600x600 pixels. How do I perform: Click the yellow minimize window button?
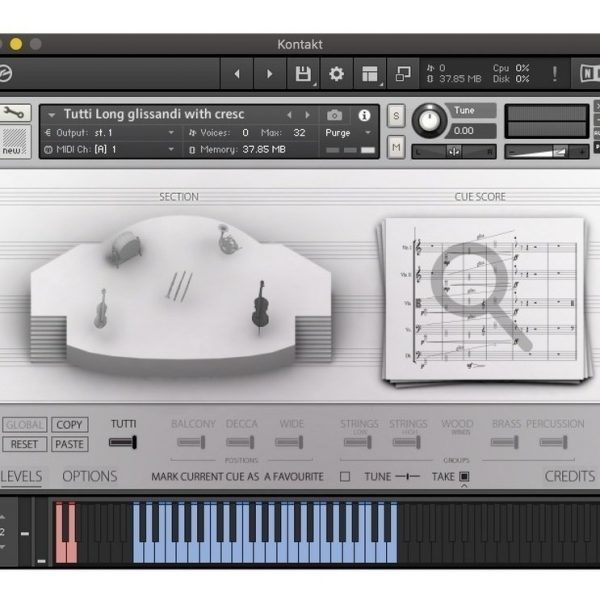point(16,44)
